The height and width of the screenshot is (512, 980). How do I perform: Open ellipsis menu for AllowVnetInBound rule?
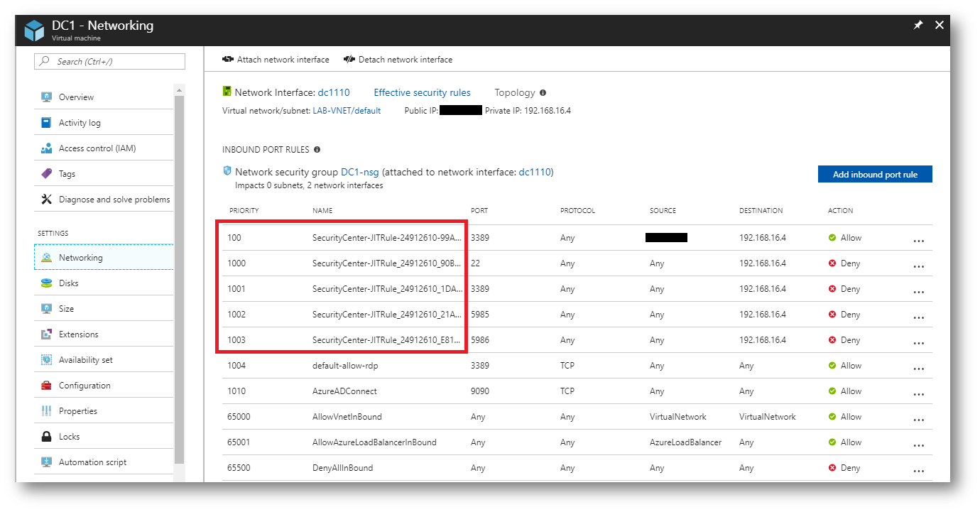(919, 420)
